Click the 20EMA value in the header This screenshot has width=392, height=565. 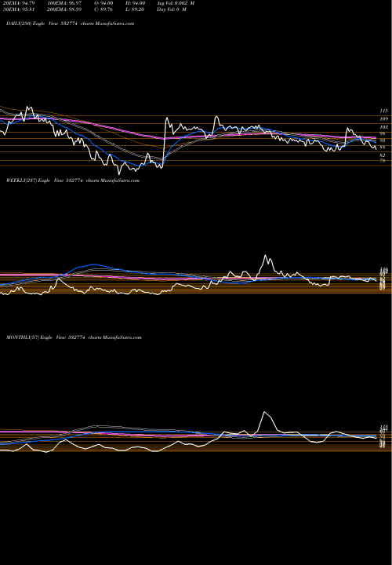(x=17, y=2)
